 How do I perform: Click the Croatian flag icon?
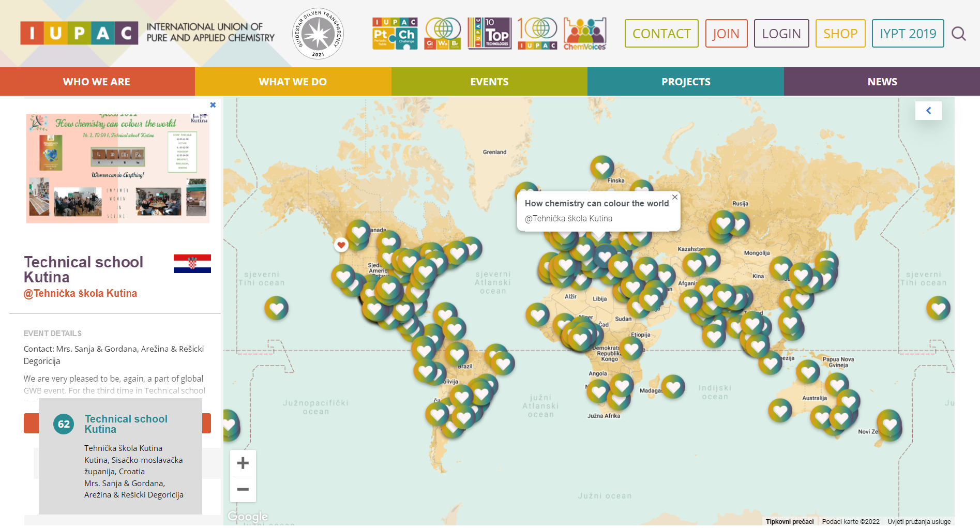click(x=192, y=264)
